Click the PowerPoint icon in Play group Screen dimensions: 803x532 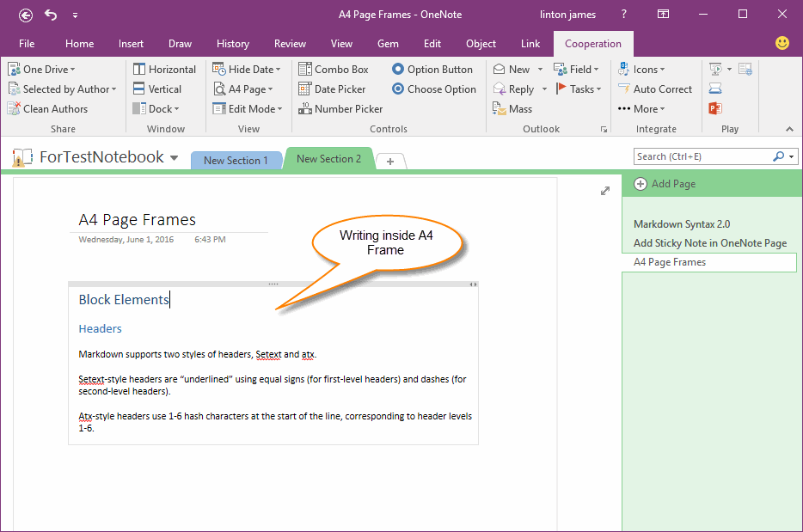[715, 108]
